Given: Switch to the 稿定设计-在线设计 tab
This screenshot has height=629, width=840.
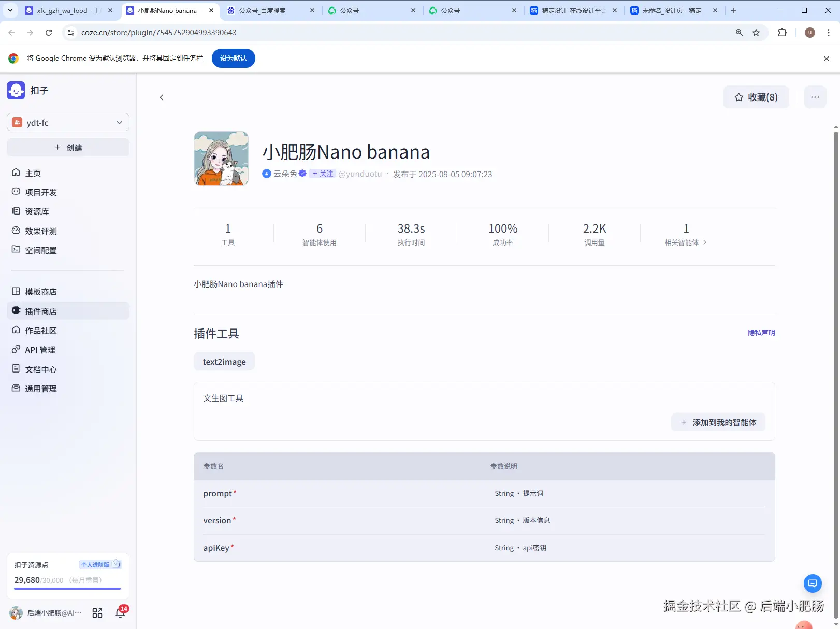Looking at the screenshot, I should 573,10.
